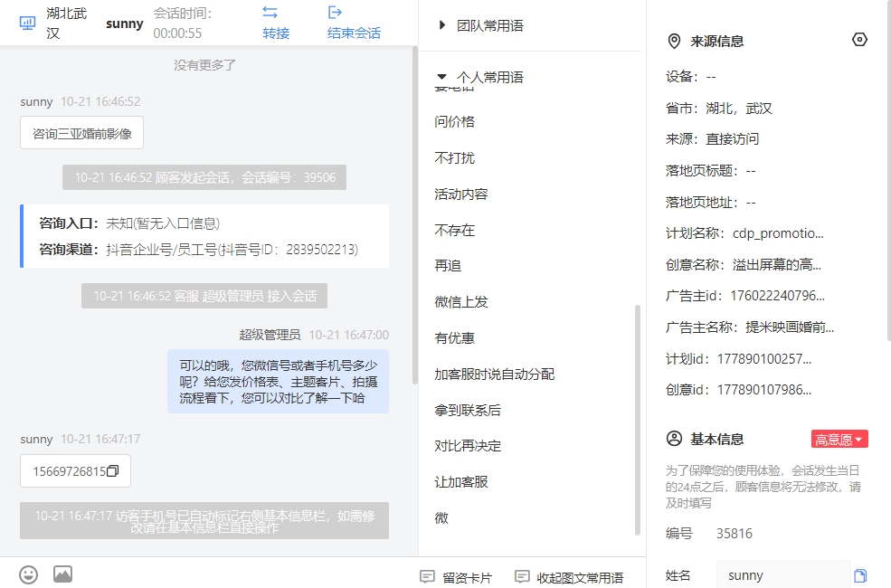Select the 再追 quick phrase
This screenshot has height=588, width=891.
click(448, 266)
